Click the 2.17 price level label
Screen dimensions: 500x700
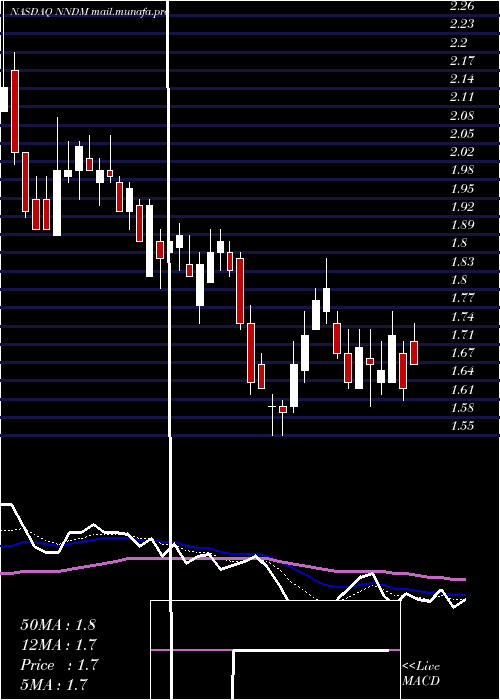(462, 61)
